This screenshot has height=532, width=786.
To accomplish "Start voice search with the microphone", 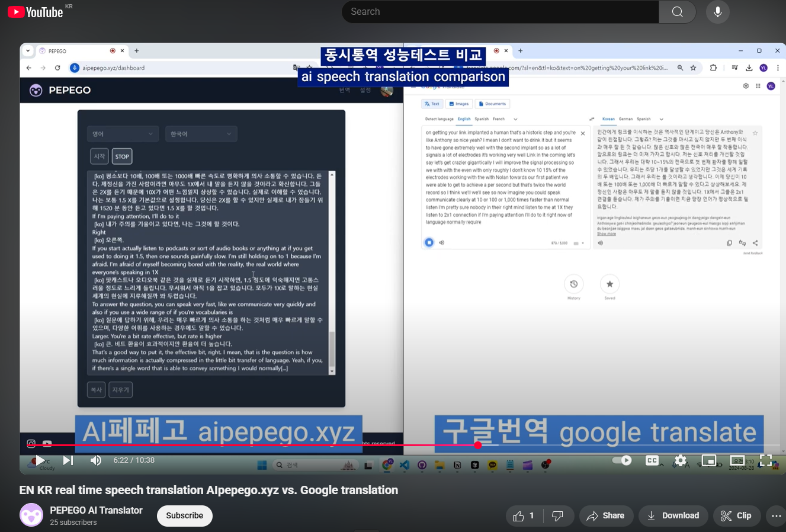I will pyautogui.click(x=717, y=12).
